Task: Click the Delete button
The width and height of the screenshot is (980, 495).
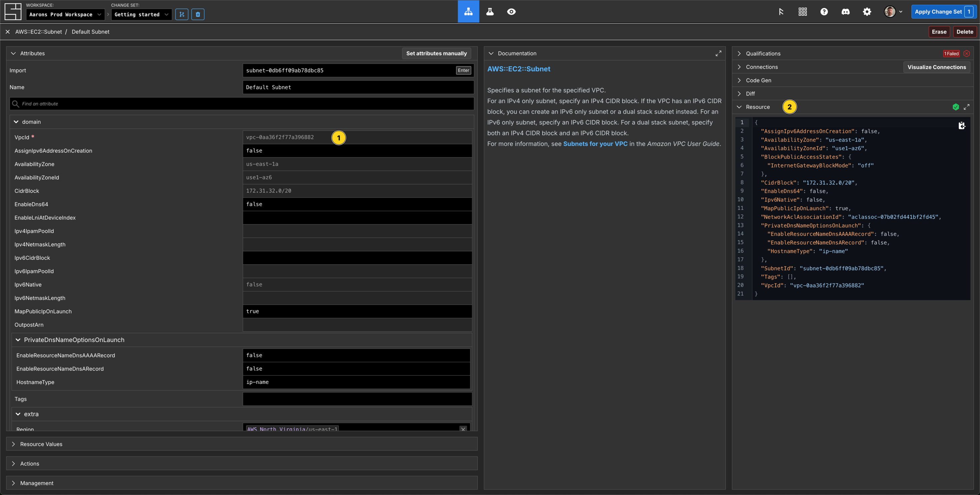Action: point(965,32)
